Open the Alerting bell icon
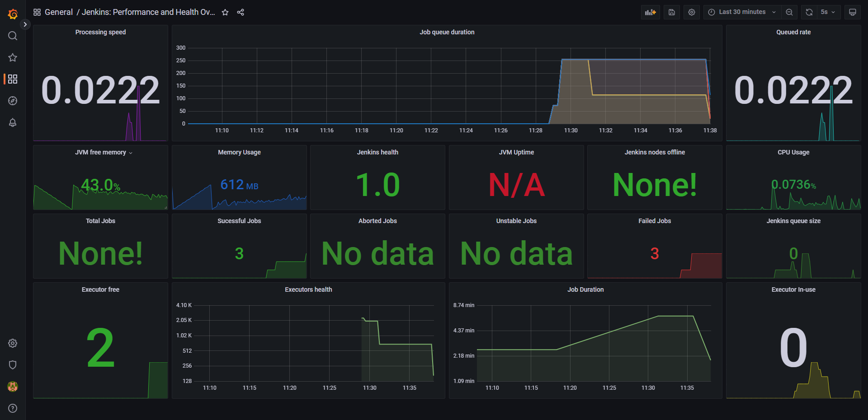Viewport: 868px width, 420px height. point(13,122)
